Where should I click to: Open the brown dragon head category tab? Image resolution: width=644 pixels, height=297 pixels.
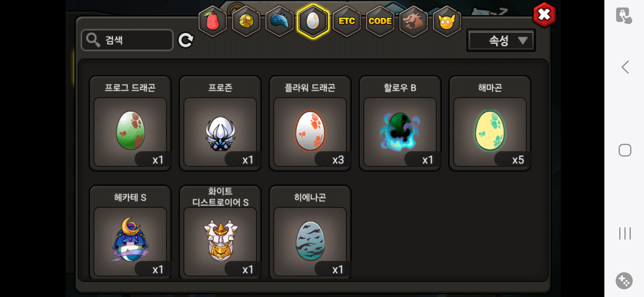(x=413, y=21)
